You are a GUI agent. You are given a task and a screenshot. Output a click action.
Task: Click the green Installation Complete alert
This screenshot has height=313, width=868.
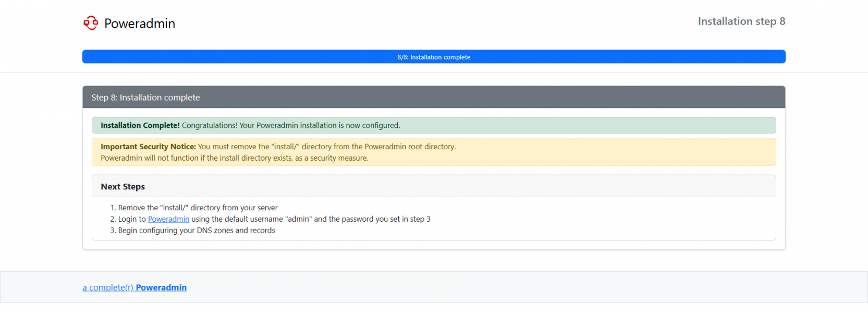coord(573,126)
